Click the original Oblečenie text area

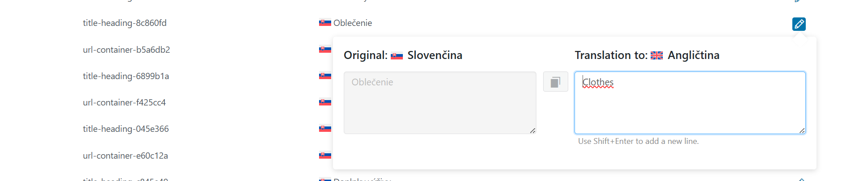point(440,103)
